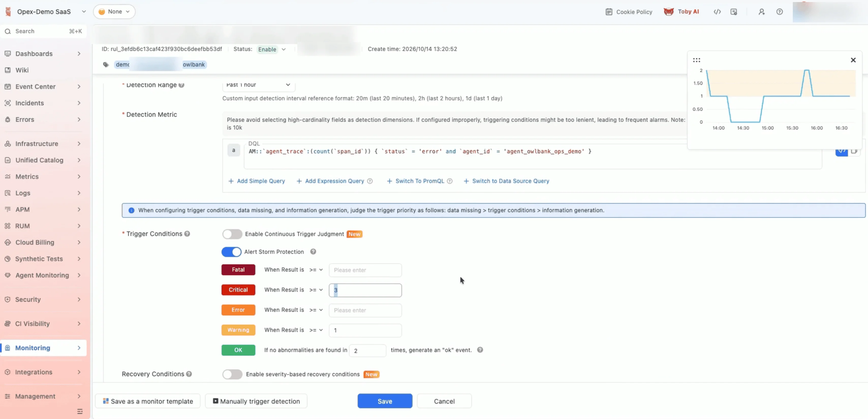
Task: Open the Cookie Policy document icon
Action: (x=609, y=12)
